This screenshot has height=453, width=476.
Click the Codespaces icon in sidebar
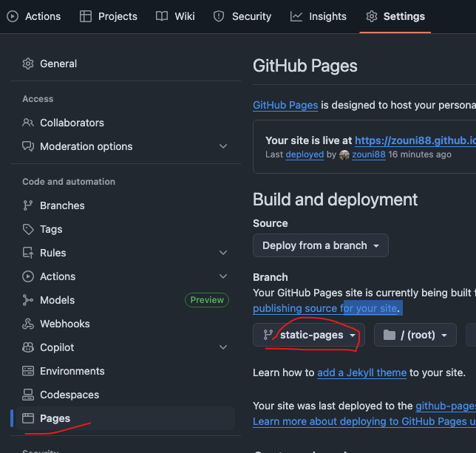click(x=28, y=395)
